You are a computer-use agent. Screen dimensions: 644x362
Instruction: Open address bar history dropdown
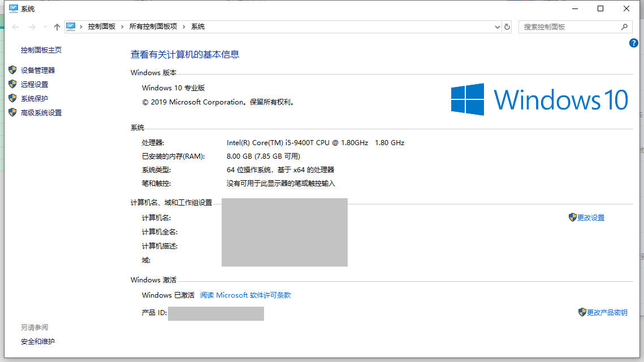[x=497, y=27]
